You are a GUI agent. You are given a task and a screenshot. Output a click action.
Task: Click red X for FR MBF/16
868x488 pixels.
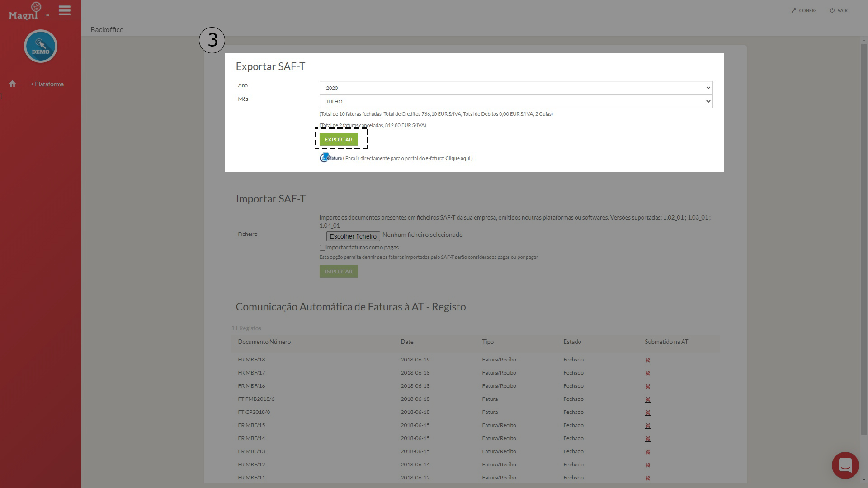coord(647,386)
